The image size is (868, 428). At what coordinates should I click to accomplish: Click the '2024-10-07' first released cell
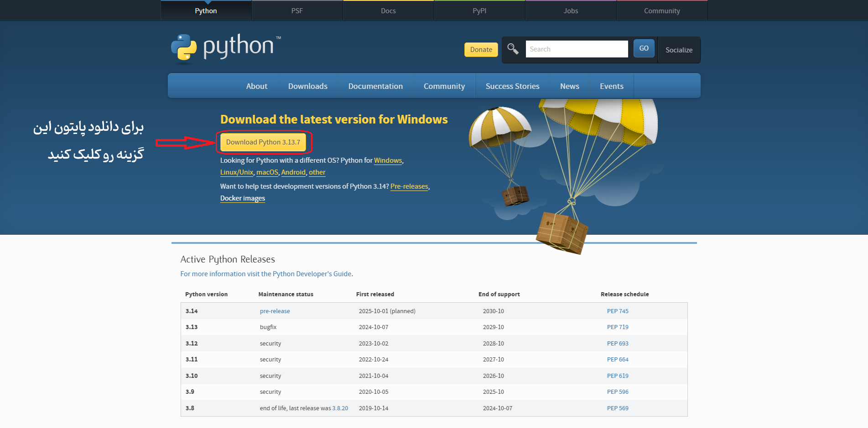pos(374,327)
